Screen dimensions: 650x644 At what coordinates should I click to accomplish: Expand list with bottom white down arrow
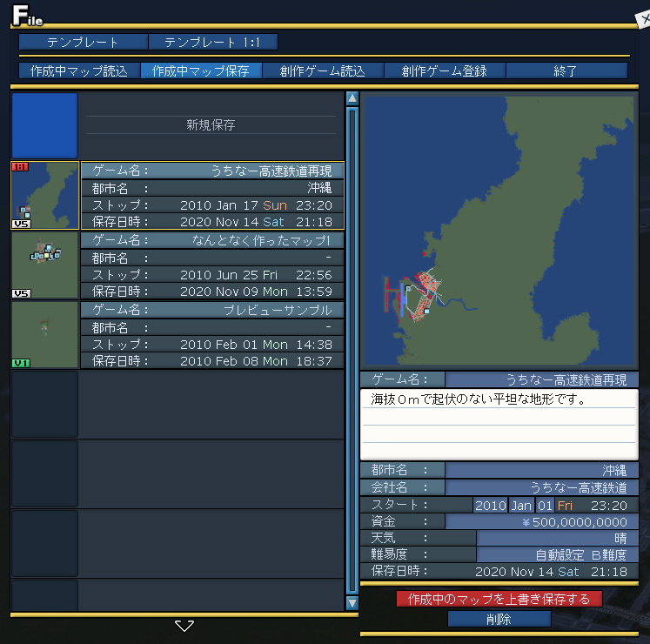tap(184, 626)
